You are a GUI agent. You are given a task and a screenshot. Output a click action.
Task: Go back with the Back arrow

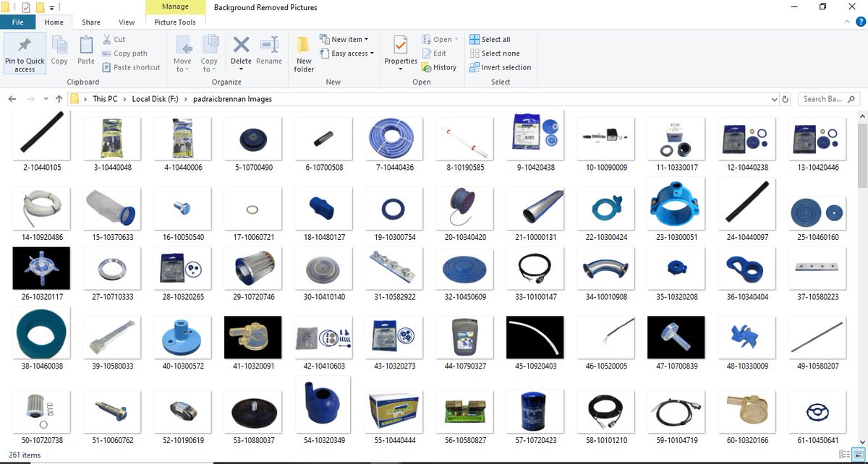(12, 99)
